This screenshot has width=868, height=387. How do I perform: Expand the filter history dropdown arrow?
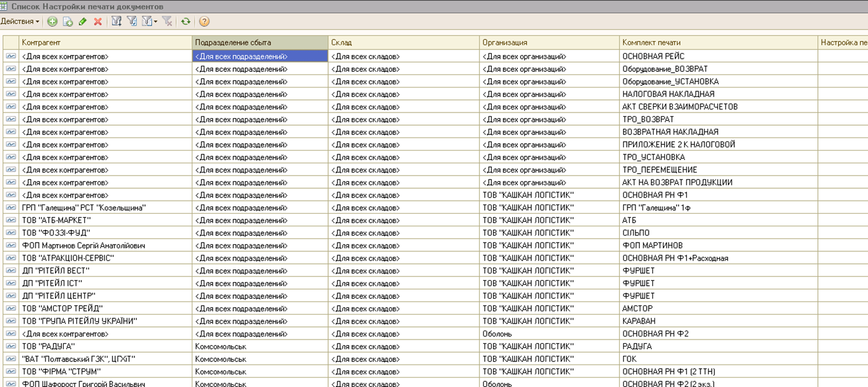point(156,21)
